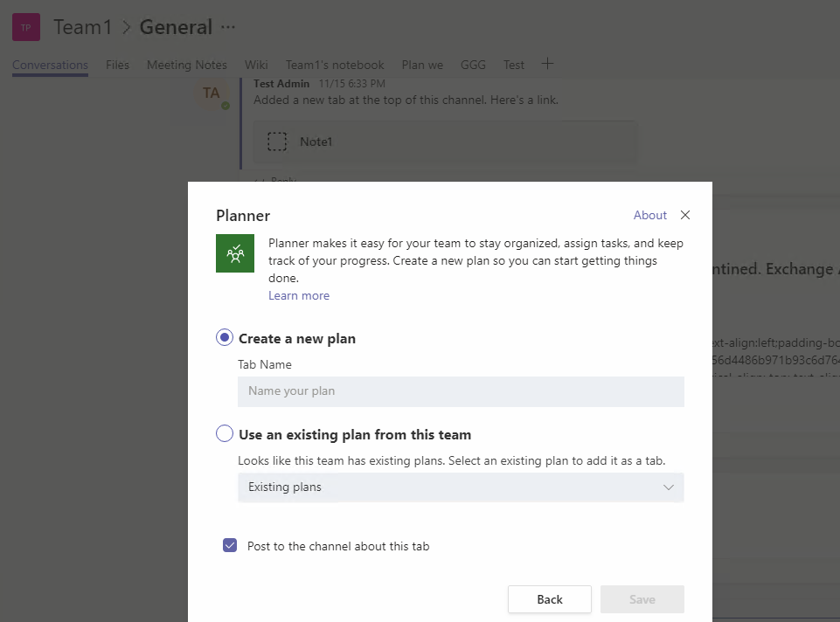Click the Back button
The image size is (840, 622).
tap(550, 599)
